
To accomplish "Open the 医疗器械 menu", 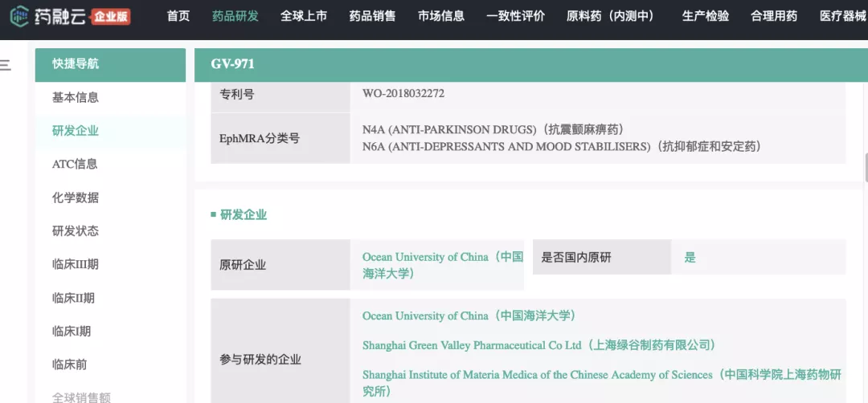I will point(843,16).
